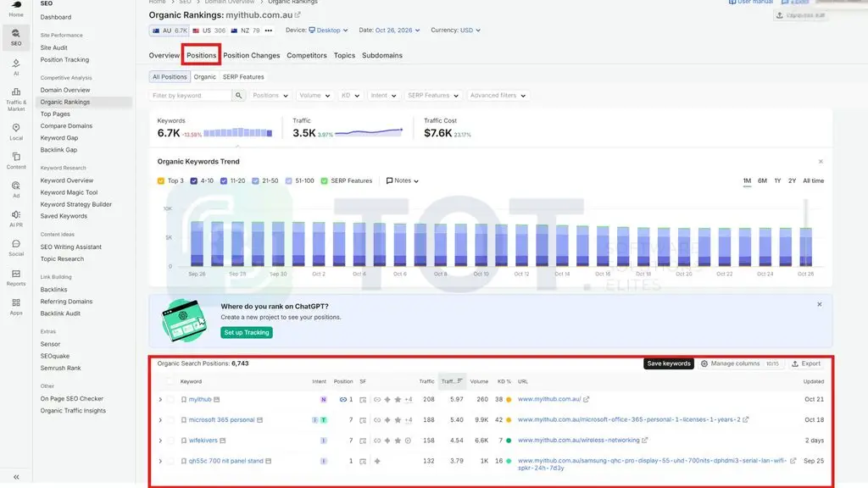This screenshot has height=488, width=868.
Task: Click the more databases ellipsis icon
Action: point(269,30)
